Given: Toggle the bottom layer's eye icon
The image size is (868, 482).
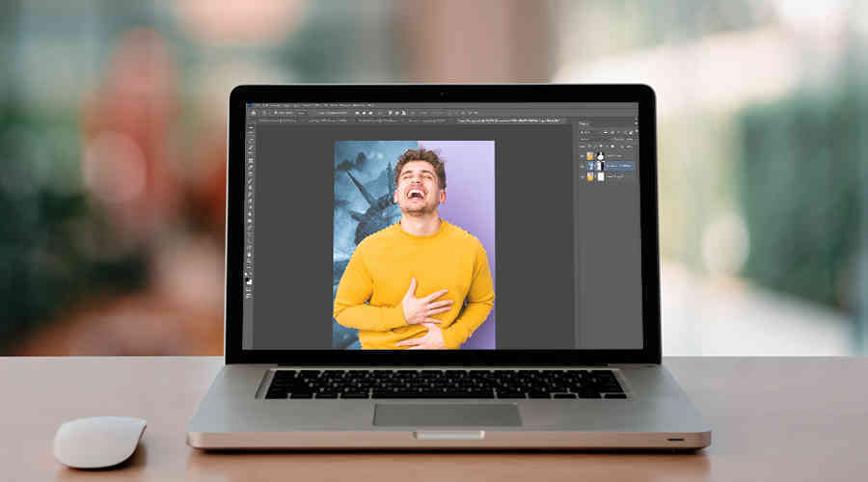Looking at the screenshot, I should tap(582, 176).
